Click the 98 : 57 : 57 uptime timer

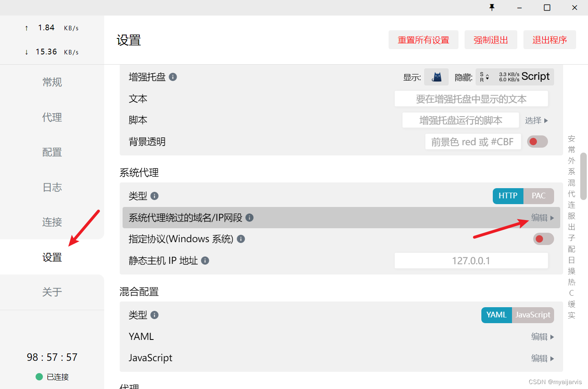click(52, 358)
